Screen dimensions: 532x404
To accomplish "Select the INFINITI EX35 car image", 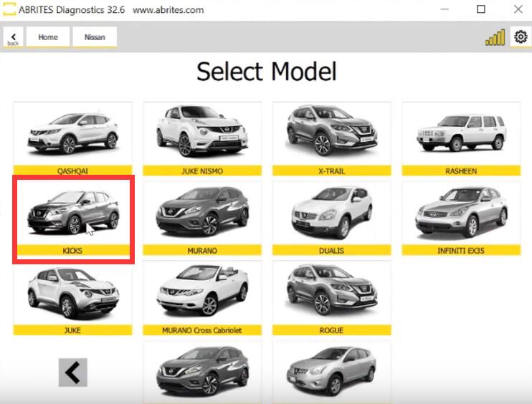I will (x=461, y=213).
